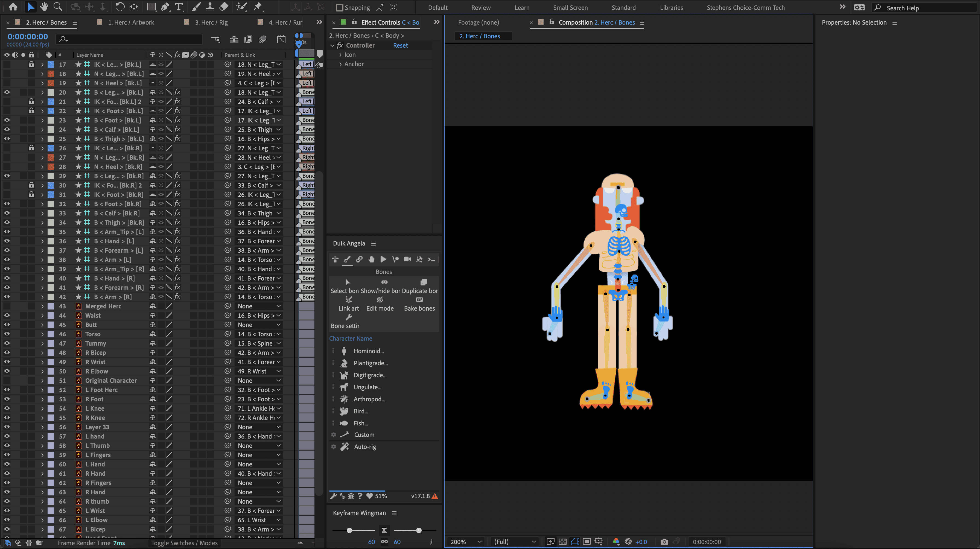Select the Puppet Pin tool

click(258, 7)
